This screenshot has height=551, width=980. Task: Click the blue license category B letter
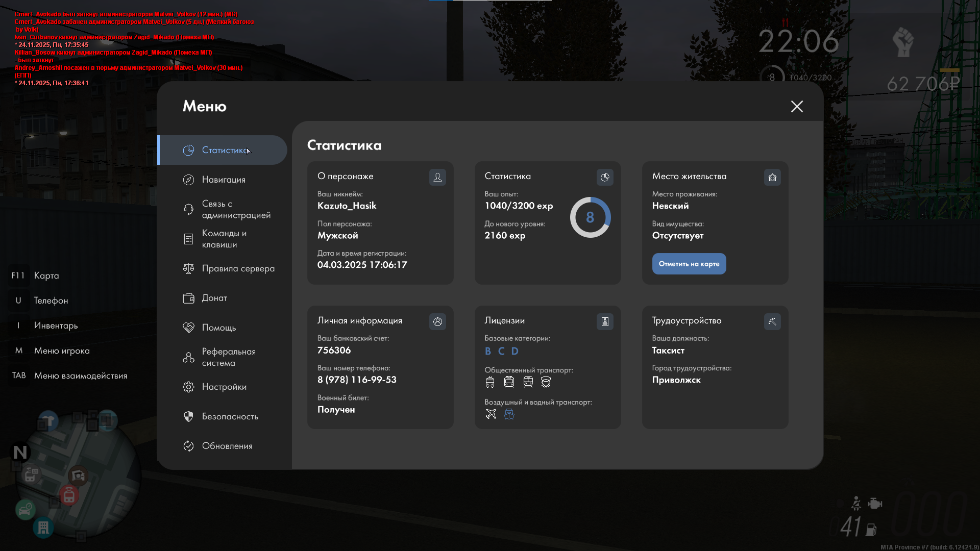488,351
